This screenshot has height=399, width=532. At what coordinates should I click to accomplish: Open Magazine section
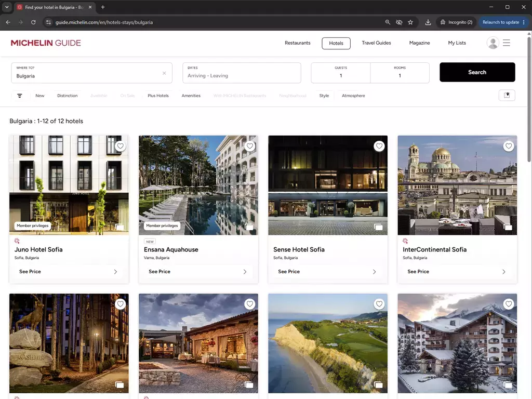[419, 43]
